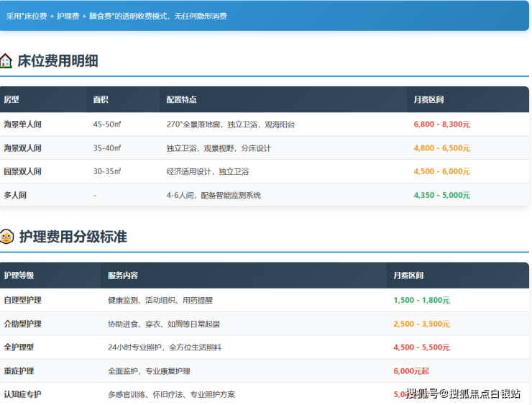Click the blue banner about 透明收费模式
Viewport: 532px width, 405px height.
point(265,16)
